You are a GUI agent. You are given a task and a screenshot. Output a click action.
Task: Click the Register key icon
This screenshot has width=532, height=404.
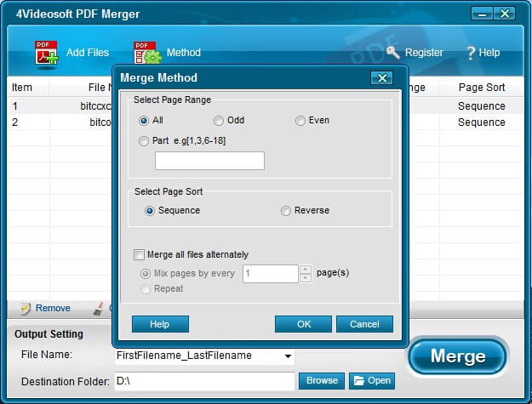[x=393, y=53]
